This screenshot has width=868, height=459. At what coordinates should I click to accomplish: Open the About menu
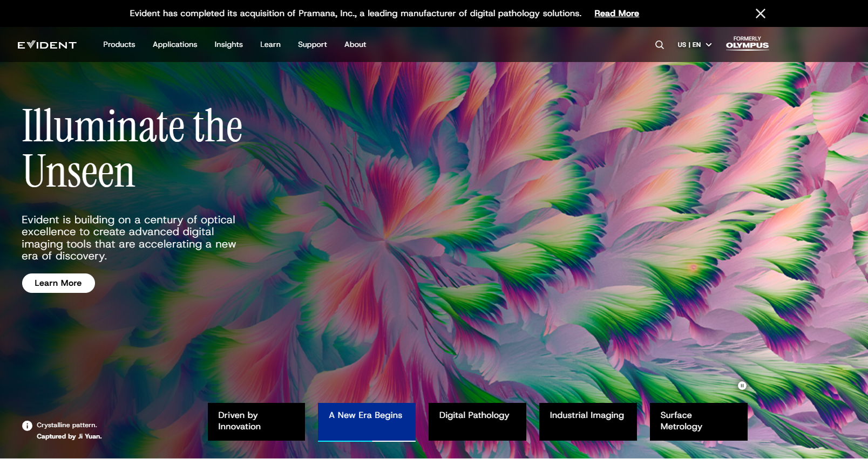pyautogui.click(x=355, y=45)
